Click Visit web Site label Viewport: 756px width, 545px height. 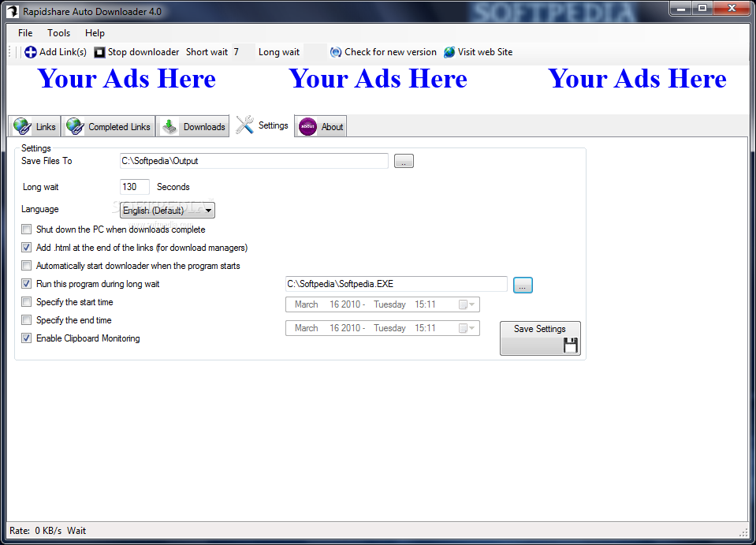tap(485, 52)
